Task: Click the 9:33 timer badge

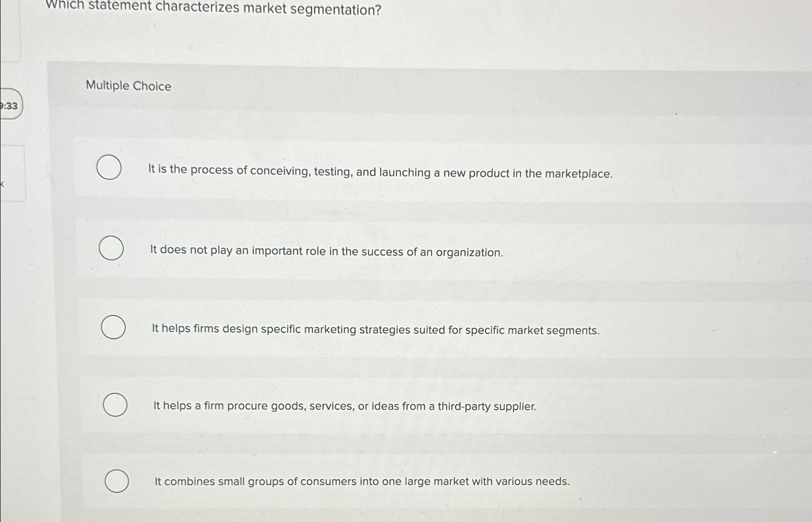Action: (x=11, y=105)
